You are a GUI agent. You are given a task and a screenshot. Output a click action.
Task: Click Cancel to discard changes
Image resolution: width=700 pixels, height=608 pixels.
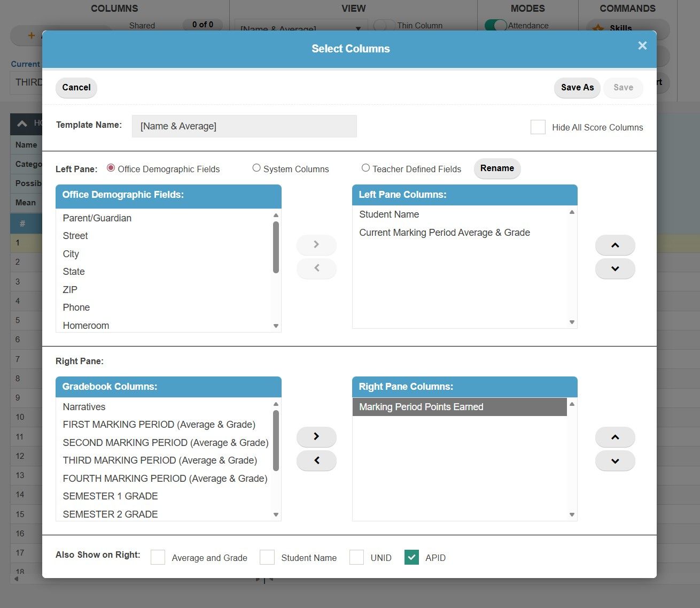[x=76, y=87]
